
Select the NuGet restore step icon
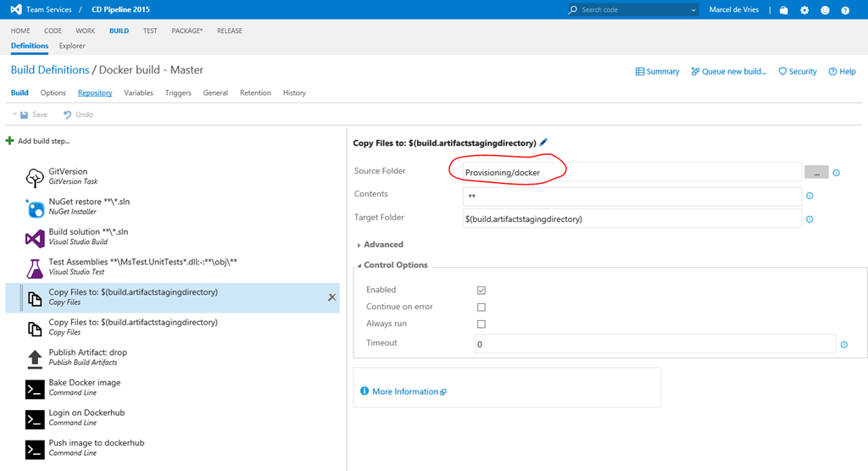[x=35, y=208]
